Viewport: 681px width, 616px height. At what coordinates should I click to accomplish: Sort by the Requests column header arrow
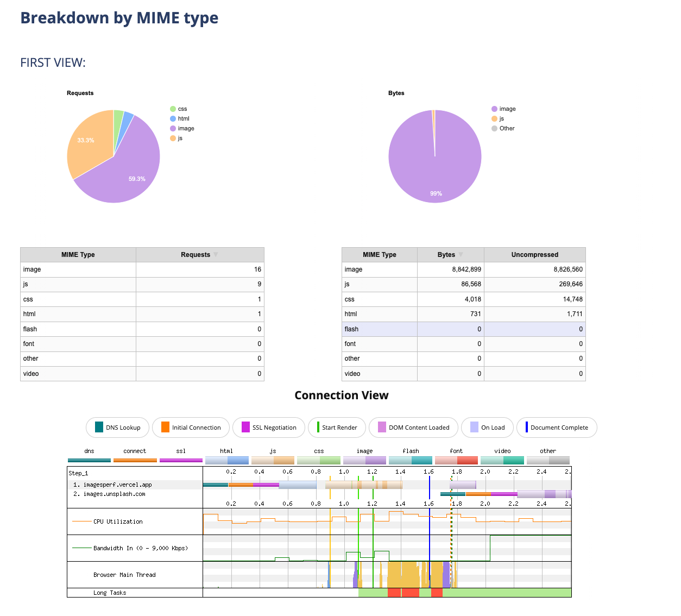[216, 255]
